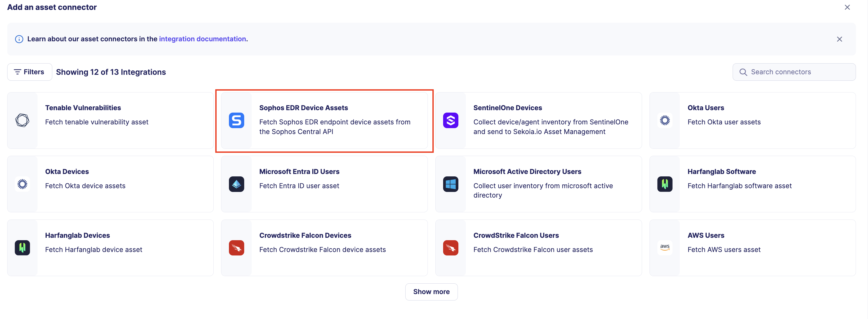Select Tenable Vulnerabilities connector title
Image resolution: width=868 pixels, height=319 pixels.
[x=83, y=108]
